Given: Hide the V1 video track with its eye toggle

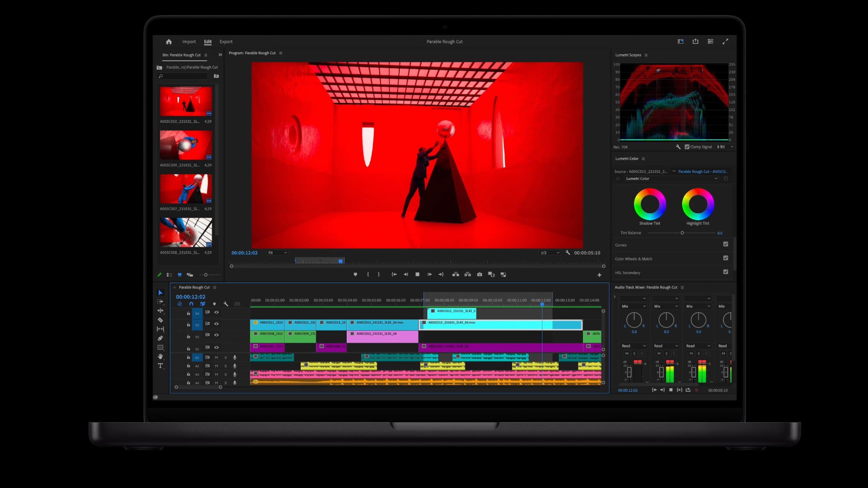Looking at the screenshot, I should [217, 347].
